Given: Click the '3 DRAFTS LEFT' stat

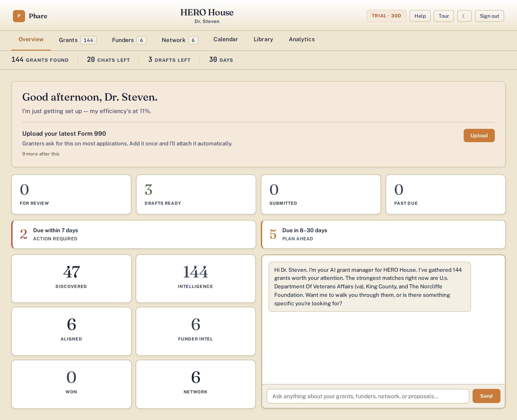Looking at the screenshot, I should (169, 60).
